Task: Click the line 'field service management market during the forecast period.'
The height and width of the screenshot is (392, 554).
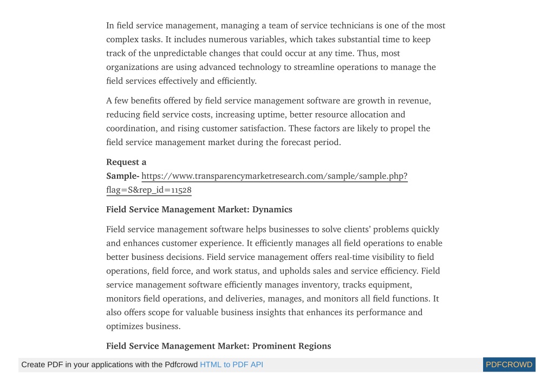Action: point(224,142)
